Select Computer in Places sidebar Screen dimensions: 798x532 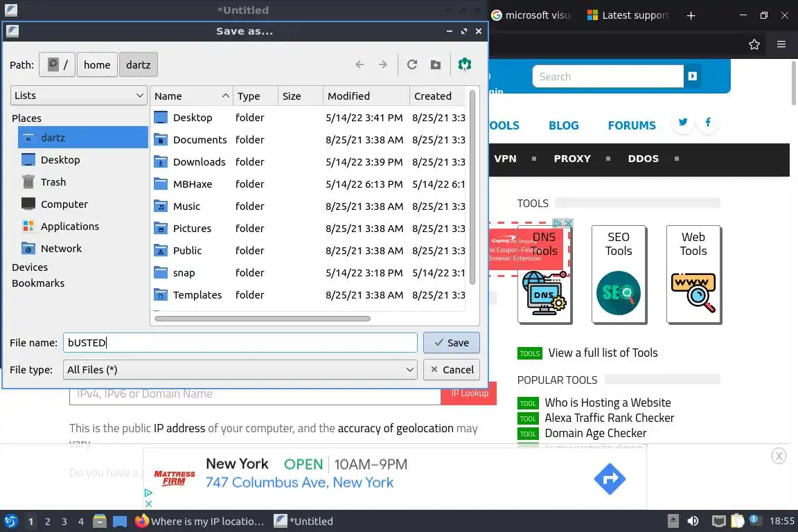[83, 204]
